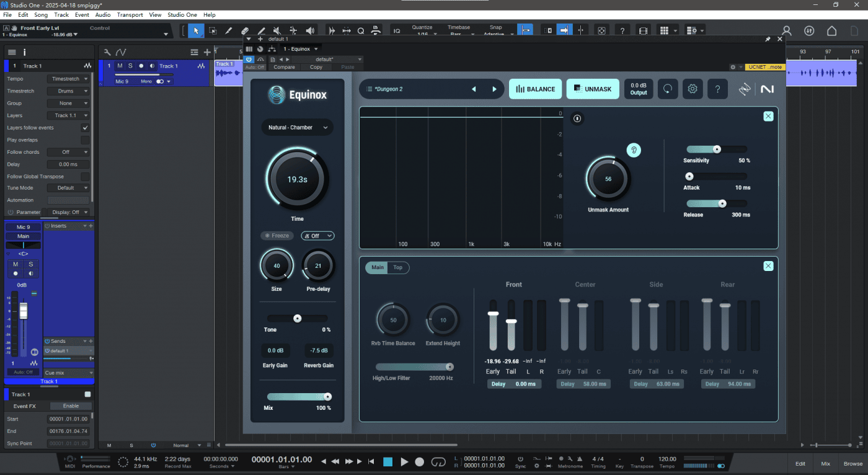
Task: Open the Layers Track 1.1 dropdown
Action: [68, 115]
